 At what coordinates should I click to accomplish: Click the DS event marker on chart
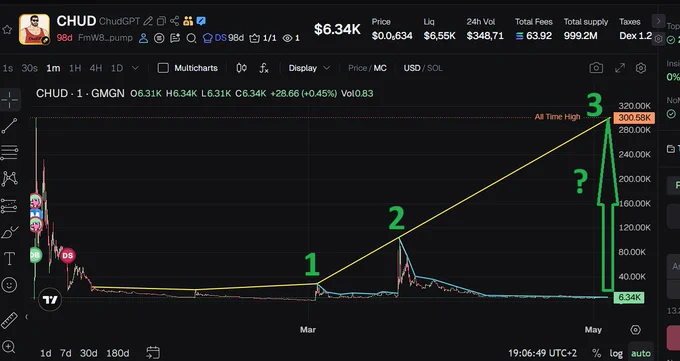pyautogui.click(x=67, y=256)
